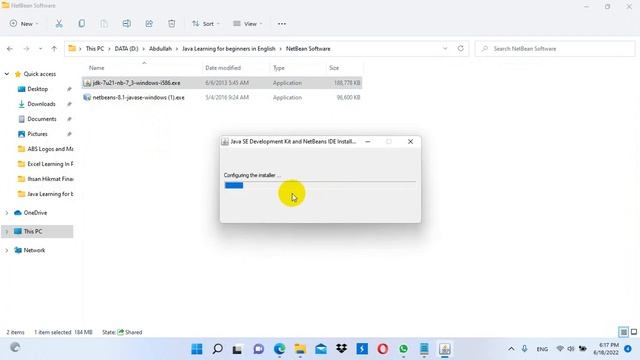Image resolution: width=640 pixels, height=360 pixels.
Task: Sort files by Name column
Action: pyautogui.click(x=96, y=68)
